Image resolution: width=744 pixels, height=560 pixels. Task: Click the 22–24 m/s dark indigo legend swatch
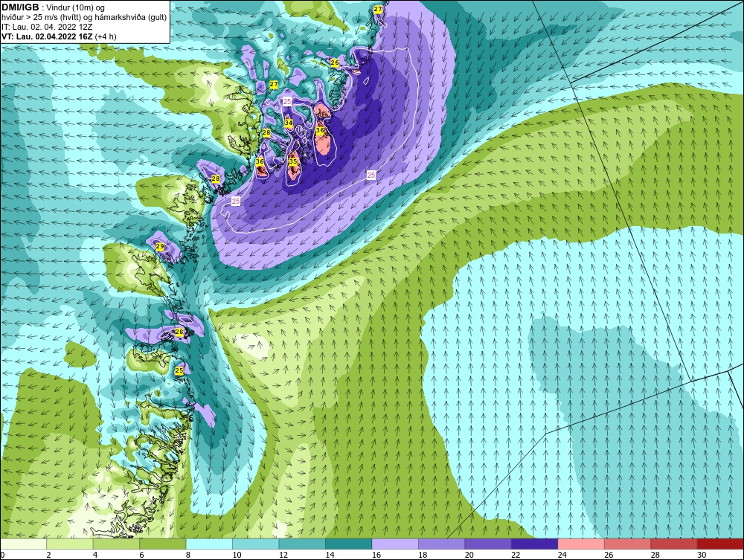coord(535,544)
